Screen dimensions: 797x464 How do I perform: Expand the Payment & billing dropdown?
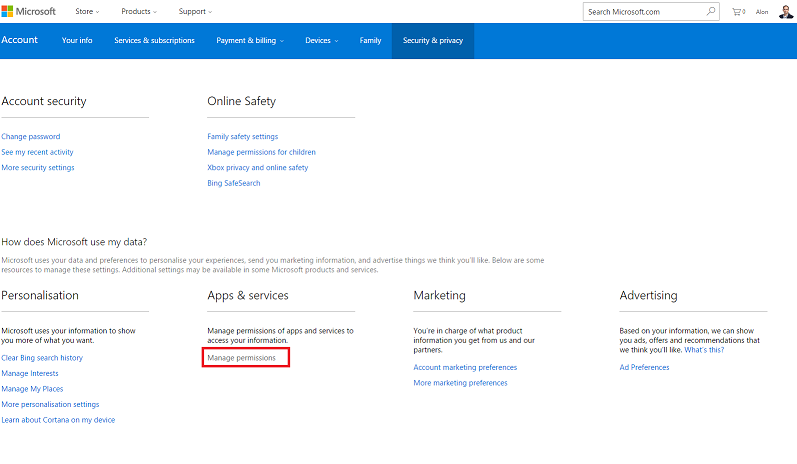250,41
